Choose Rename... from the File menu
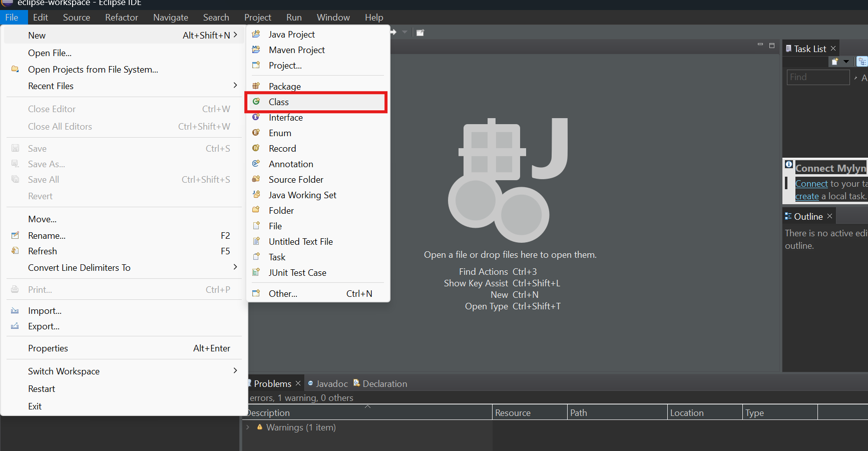Screen dimensions: 868x451 pos(124,236)
